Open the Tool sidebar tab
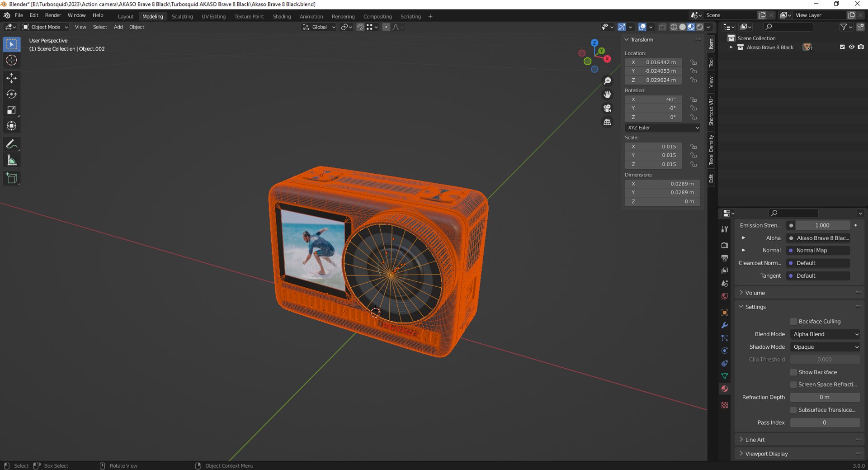Screen dimensions: 868x470 tap(711, 62)
